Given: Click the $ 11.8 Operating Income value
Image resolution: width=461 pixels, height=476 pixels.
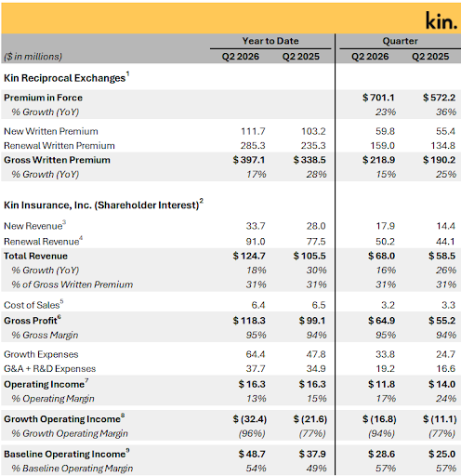Looking at the screenshot, I should pos(381,384).
